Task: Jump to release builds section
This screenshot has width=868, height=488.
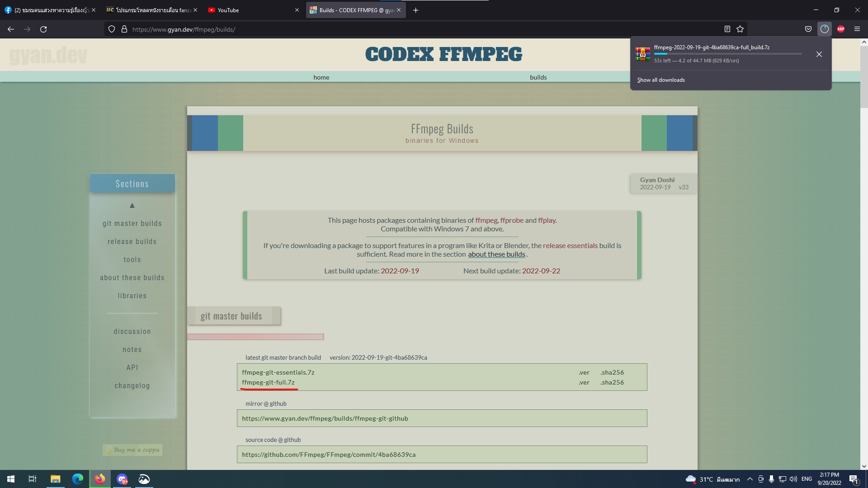Action: (x=132, y=242)
